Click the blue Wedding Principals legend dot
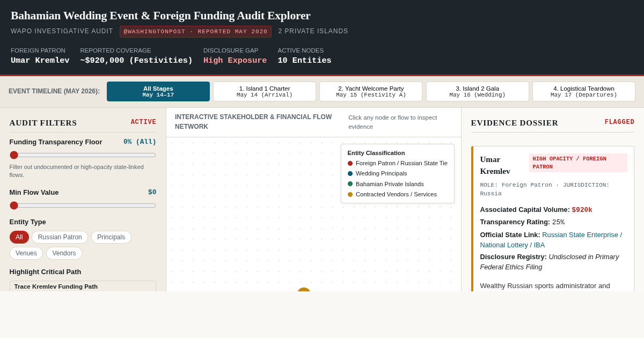Viewport: 644px width, 338px height. pyautogui.click(x=350, y=174)
